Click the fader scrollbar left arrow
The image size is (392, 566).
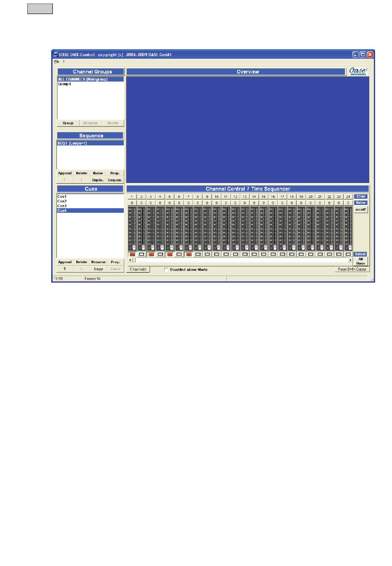130,260
